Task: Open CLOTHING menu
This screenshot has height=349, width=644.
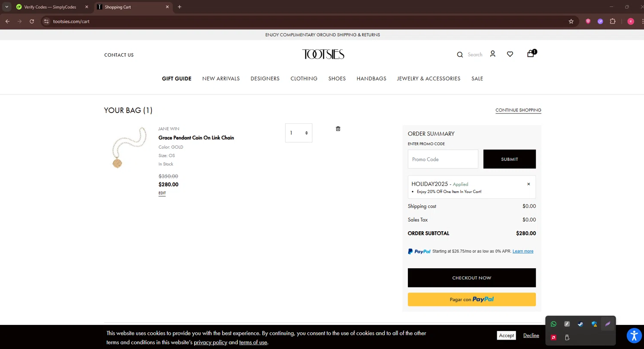Action: point(304,79)
